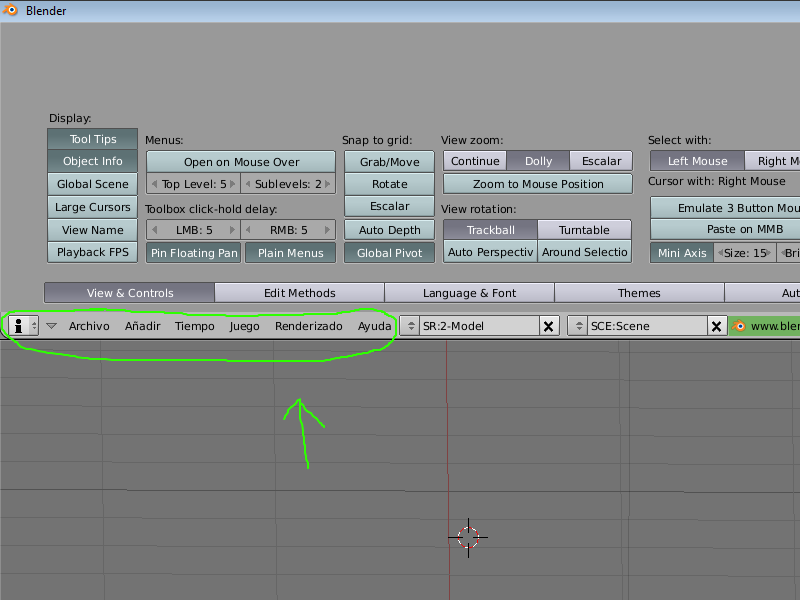This screenshot has width=800, height=600.
Task: Increase Sublevels value with right arrow
Action: pos(328,184)
